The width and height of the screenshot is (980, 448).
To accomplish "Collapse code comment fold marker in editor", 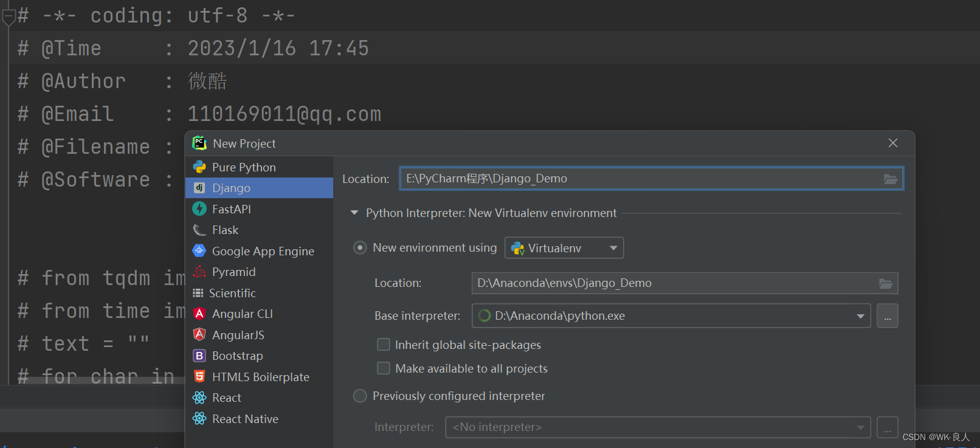I will pyautogui.click(x=9, y=16).
